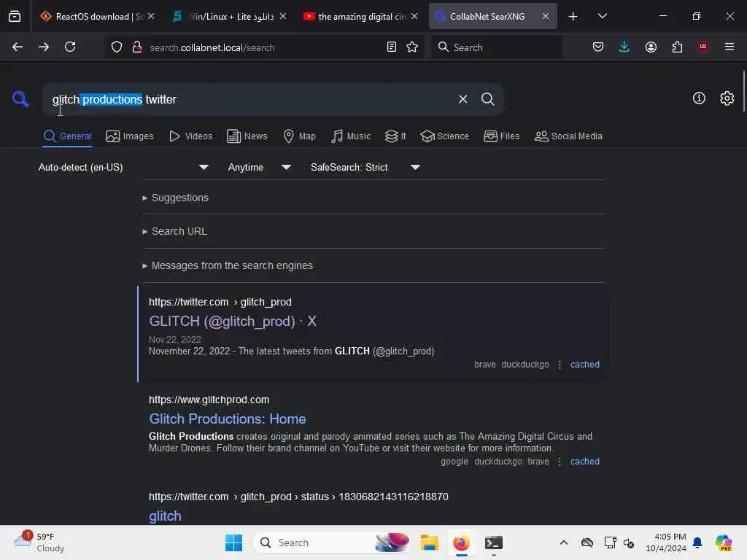This screenshot has width=747, height=560.
Task: Select the Videos search category
Action: [190, 136]
